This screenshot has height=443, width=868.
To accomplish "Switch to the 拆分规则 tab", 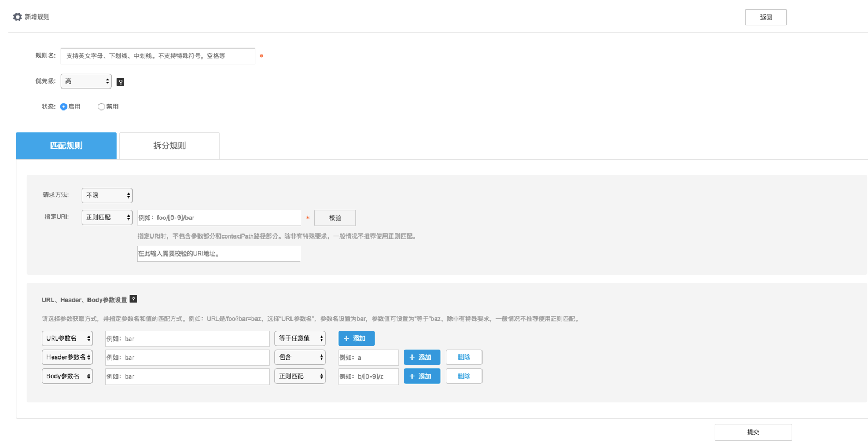I will click(x=170, y=145).
